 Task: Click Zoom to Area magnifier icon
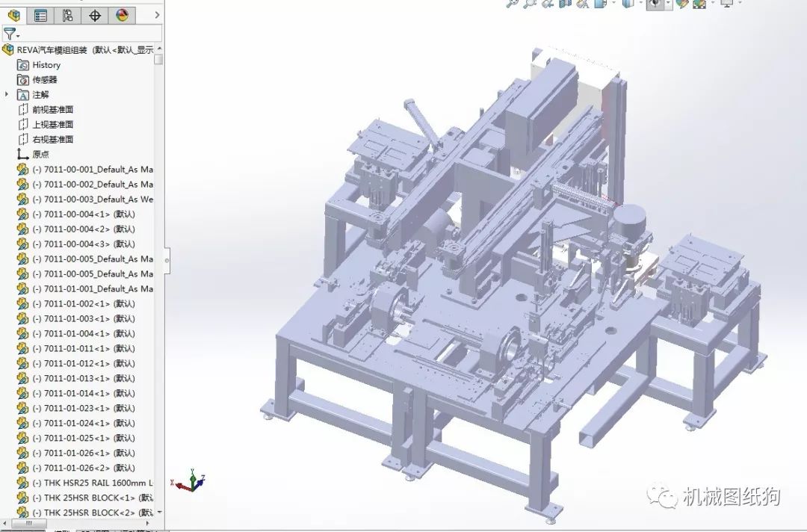530,3
